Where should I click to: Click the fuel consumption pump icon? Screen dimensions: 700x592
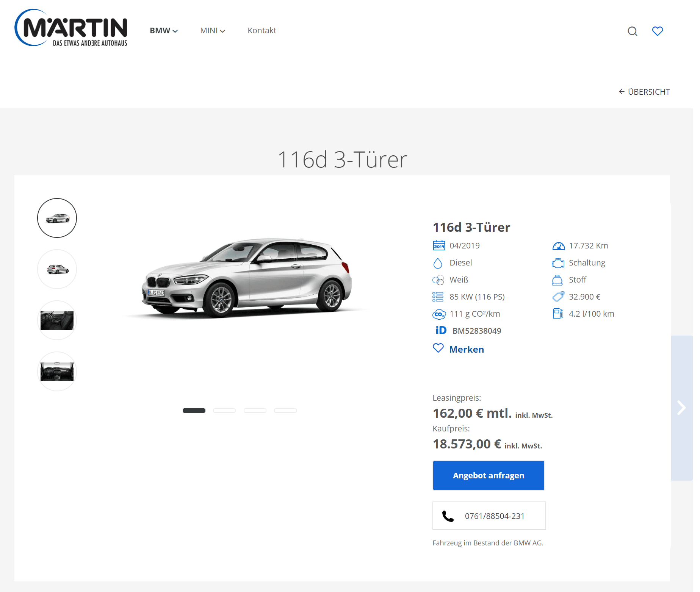[x=558, y=314]
